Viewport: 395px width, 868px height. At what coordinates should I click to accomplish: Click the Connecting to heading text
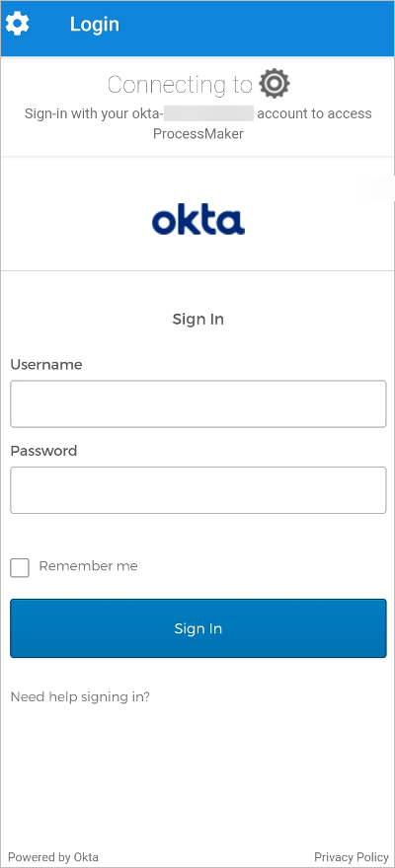click(180, 85)
